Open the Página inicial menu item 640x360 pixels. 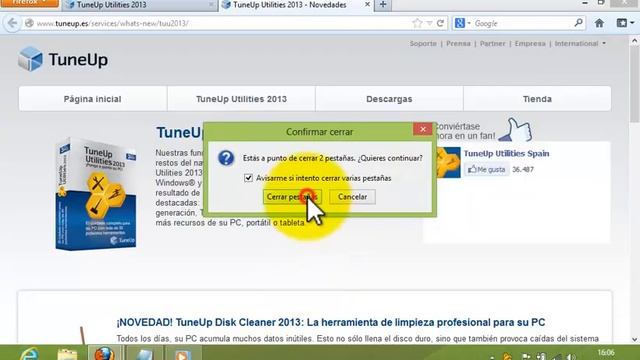93,99
